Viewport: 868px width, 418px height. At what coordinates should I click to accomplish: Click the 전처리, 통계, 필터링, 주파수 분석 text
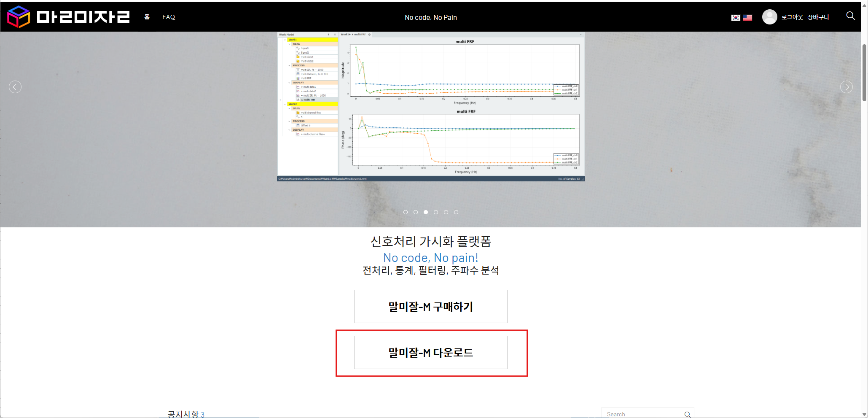(431, 270)
